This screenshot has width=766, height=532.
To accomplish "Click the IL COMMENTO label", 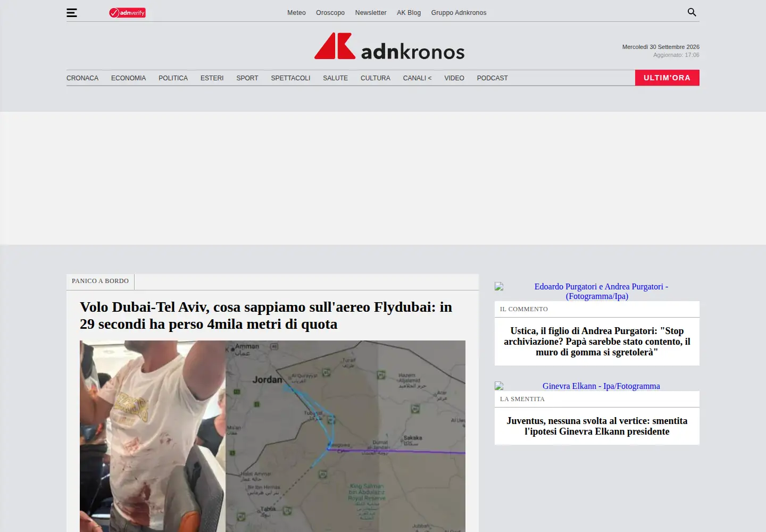I will pyautogui.click(x=524, y=309).
